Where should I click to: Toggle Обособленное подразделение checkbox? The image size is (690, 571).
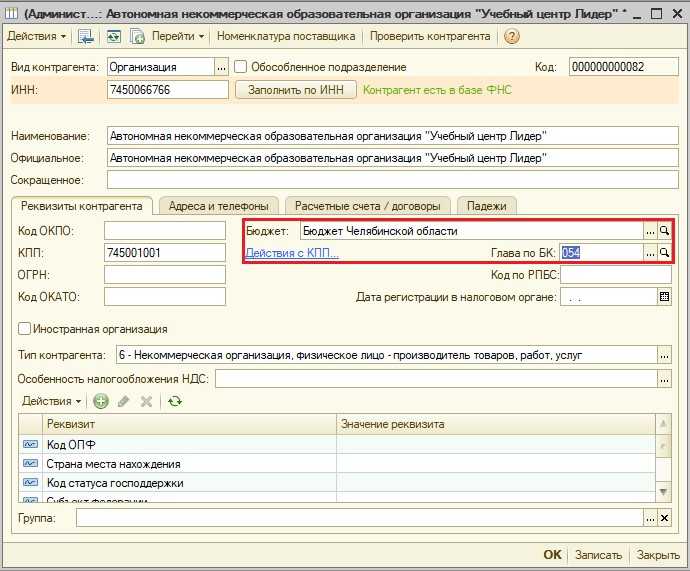240,67
